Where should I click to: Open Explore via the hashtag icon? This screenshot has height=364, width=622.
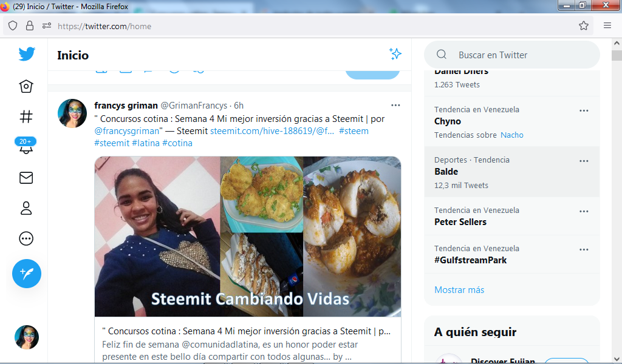pos(26,116)
